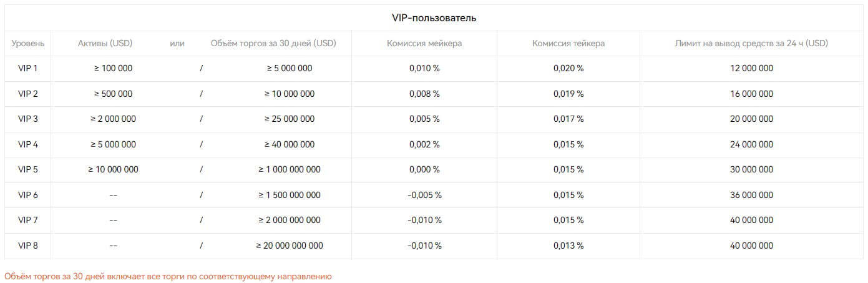Click the VIP 2 level cell
This screenshot has height=283, width=868.
point(28,94)
